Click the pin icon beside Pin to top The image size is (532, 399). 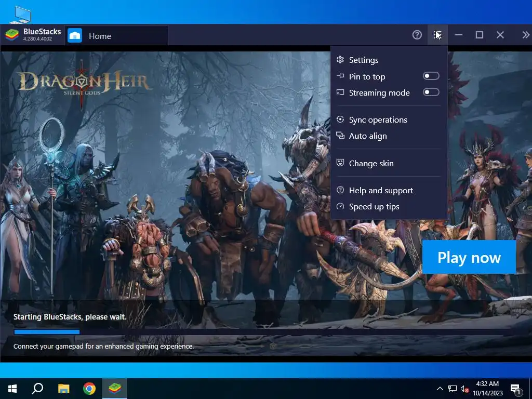pos(340,76)
